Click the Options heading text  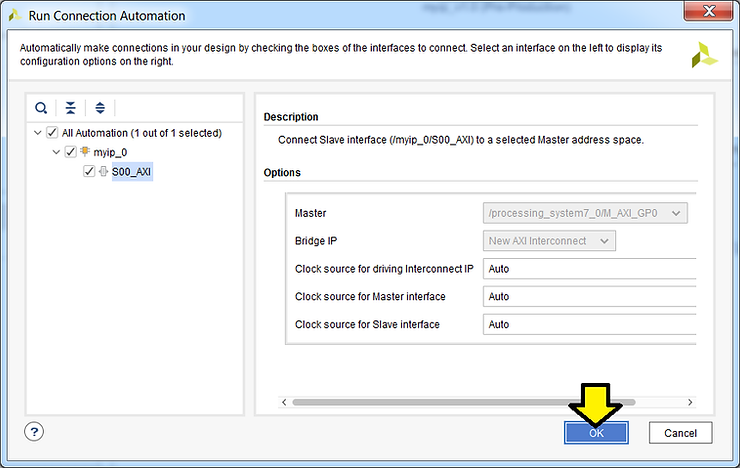tap(282, 173)
